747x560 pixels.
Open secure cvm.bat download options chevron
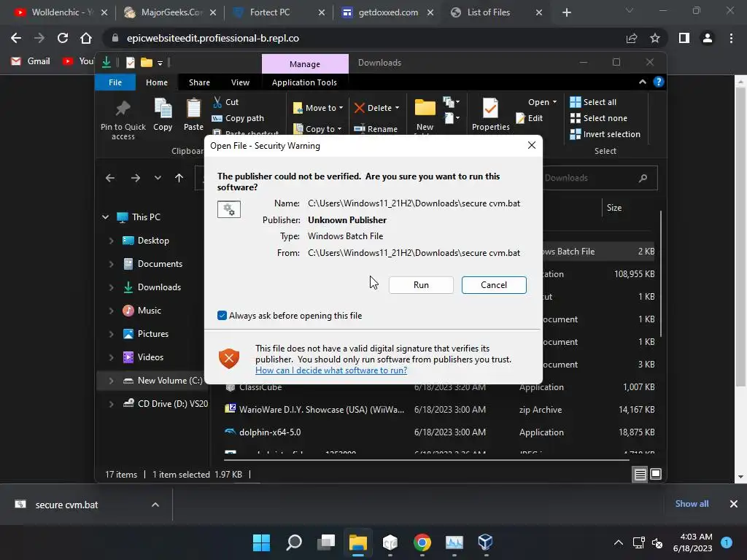[155, 505]
